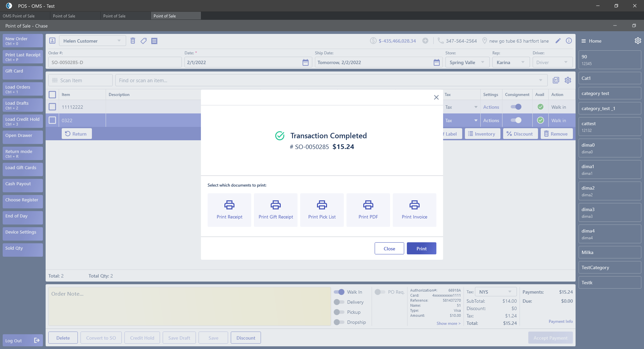Toggle the select-all items checkbox

click(x=52, y=95)
